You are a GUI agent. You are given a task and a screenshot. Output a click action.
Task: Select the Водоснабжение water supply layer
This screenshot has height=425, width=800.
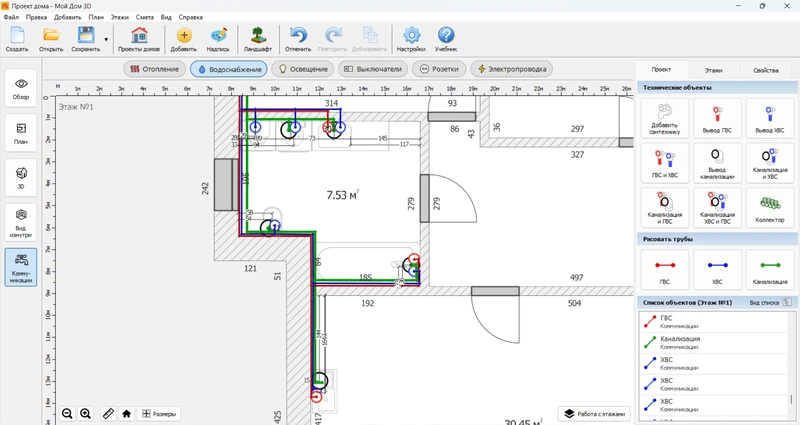click(x=229, y=69)
